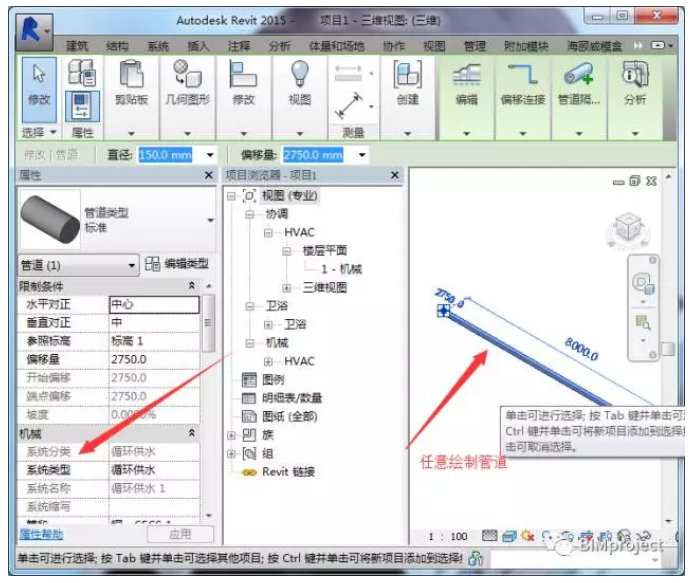
Task: Toggle the sun path view control
Action: (527, 536)
